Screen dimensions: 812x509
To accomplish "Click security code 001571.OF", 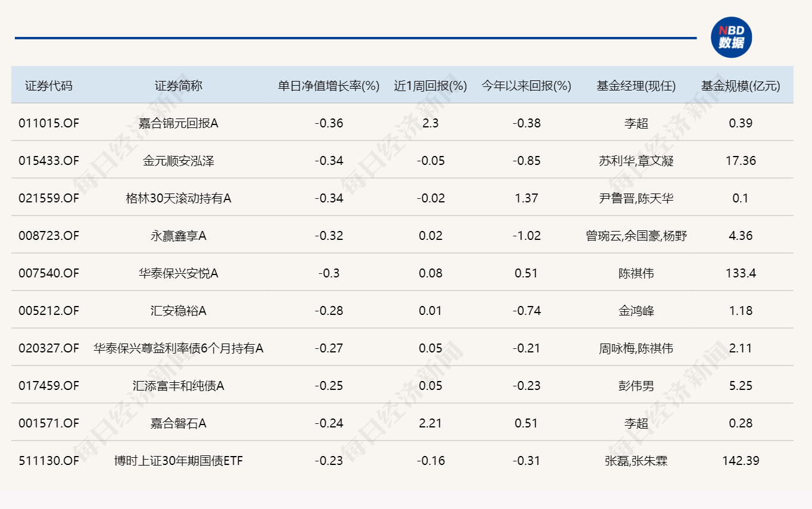I will tap(49, 423).
